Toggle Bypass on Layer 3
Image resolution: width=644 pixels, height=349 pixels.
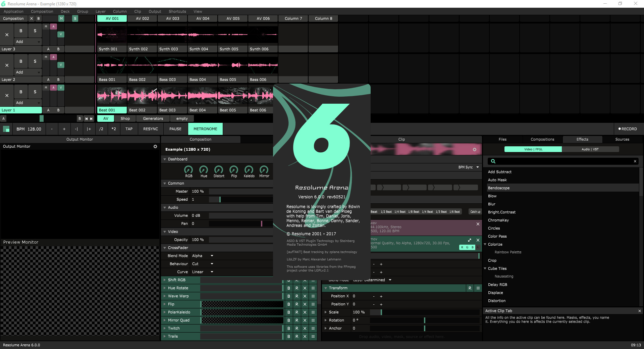(x=21, y=31)
